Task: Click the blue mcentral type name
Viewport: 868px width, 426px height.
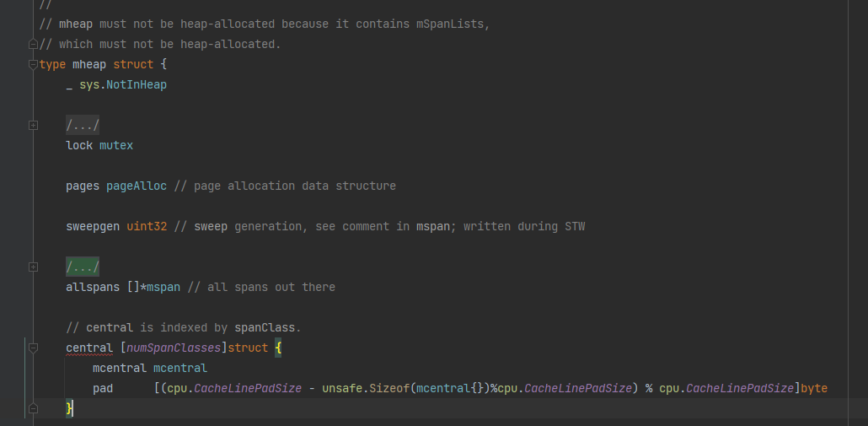Action: 180,368
